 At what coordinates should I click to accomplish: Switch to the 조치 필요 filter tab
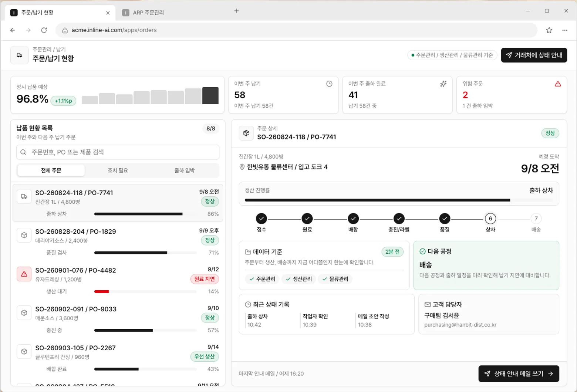pos(118,170)
